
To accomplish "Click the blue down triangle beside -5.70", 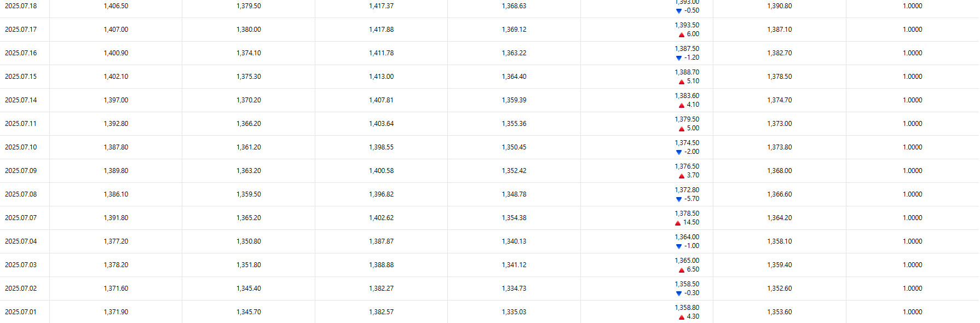I will 679,199.
